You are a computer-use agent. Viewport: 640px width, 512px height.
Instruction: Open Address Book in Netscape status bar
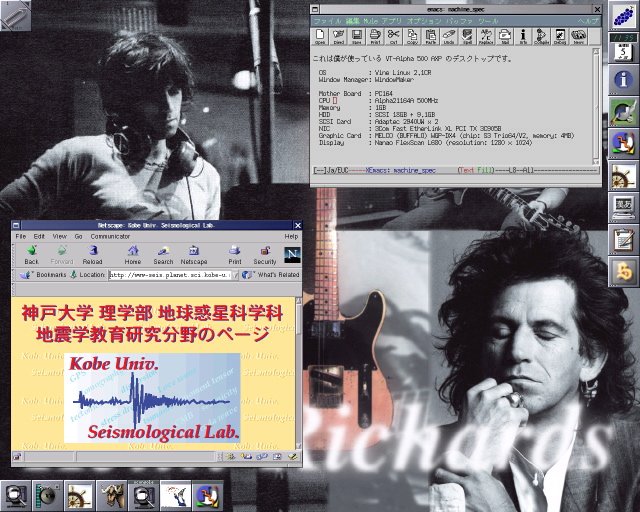point(277,456)
